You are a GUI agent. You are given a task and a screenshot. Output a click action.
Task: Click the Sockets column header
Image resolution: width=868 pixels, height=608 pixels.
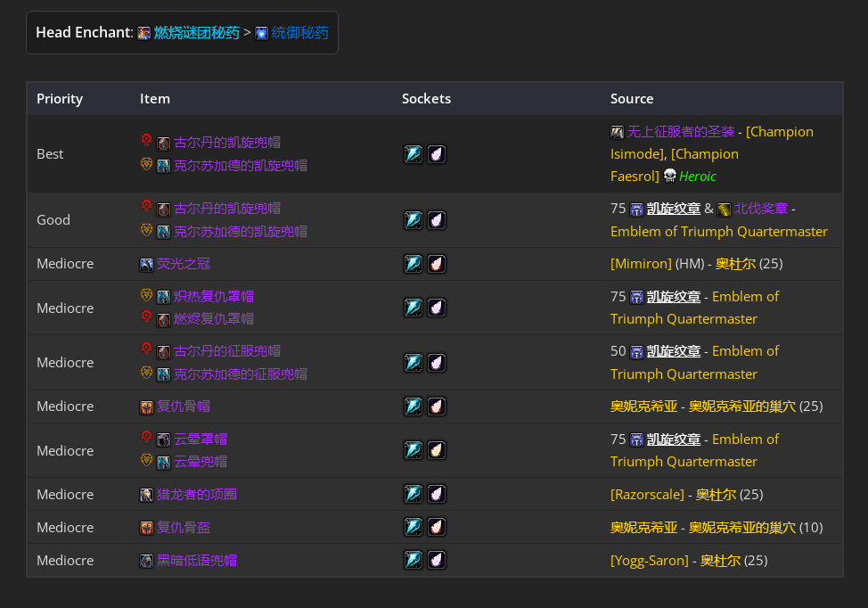(426, 99)
